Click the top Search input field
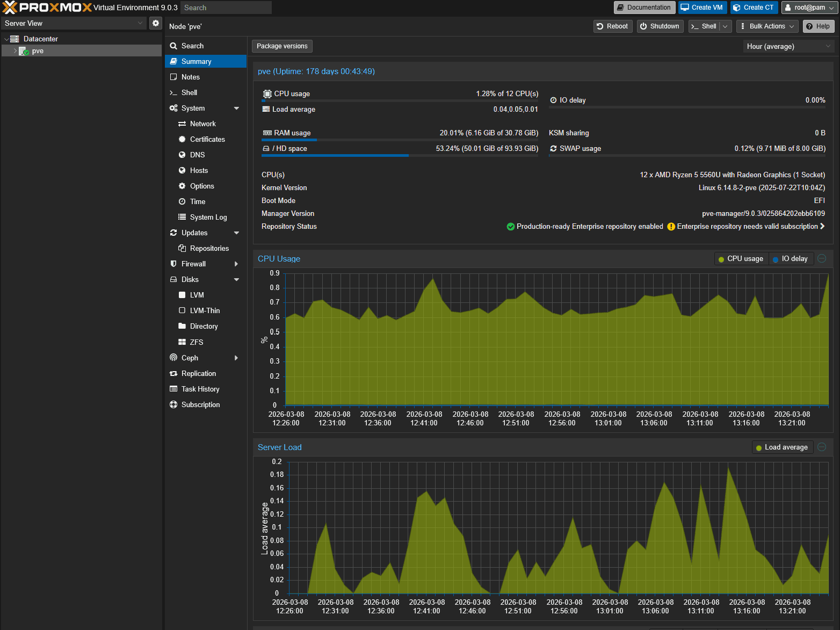 pyautogui.click(x=226, y=8)
